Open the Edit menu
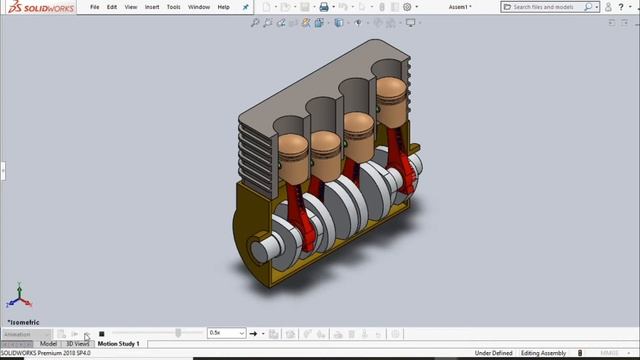This screenshot has width=640, height=360. point(111,7)
